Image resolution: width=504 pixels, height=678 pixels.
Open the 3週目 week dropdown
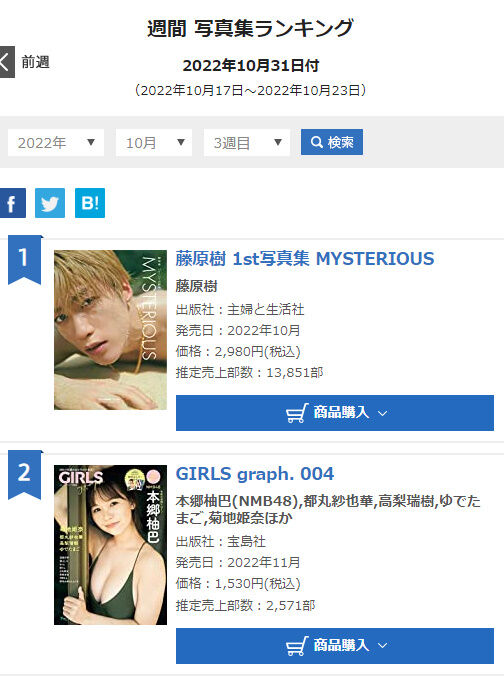[x=247, y=142]
